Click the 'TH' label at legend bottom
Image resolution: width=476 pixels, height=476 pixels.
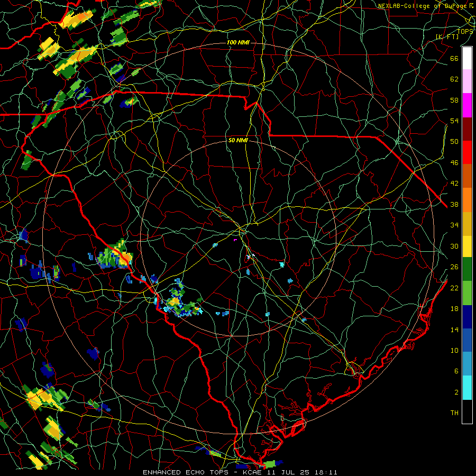point(454,413)
